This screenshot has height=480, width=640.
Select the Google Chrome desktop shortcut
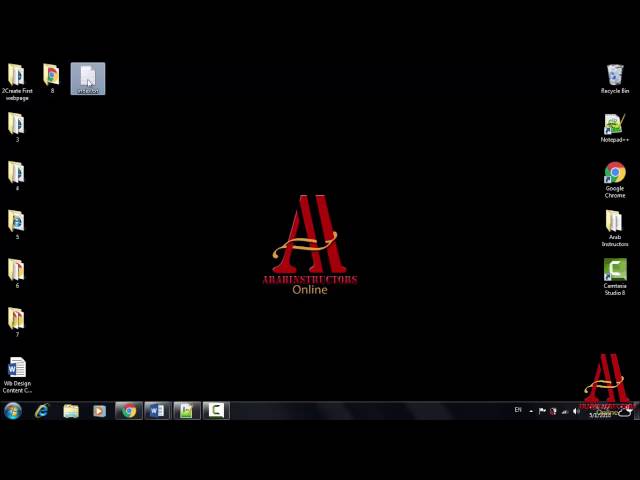click(615, 180)
